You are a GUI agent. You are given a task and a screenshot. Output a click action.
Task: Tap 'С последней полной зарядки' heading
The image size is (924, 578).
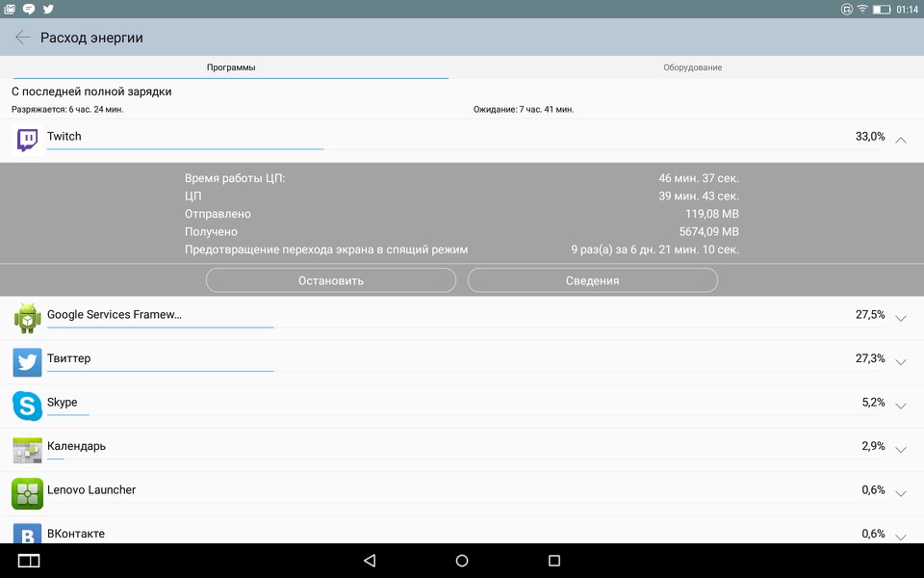(x=91, y=92)
